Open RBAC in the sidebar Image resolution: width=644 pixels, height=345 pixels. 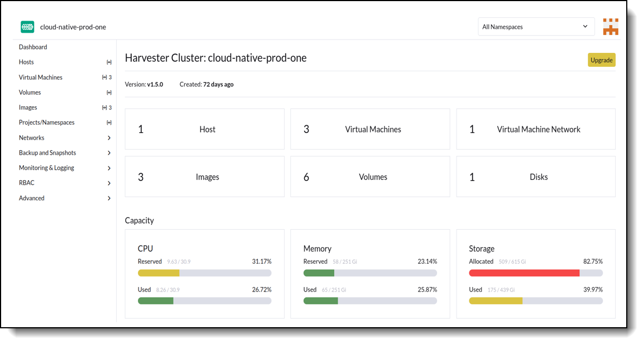coord(27,183)
